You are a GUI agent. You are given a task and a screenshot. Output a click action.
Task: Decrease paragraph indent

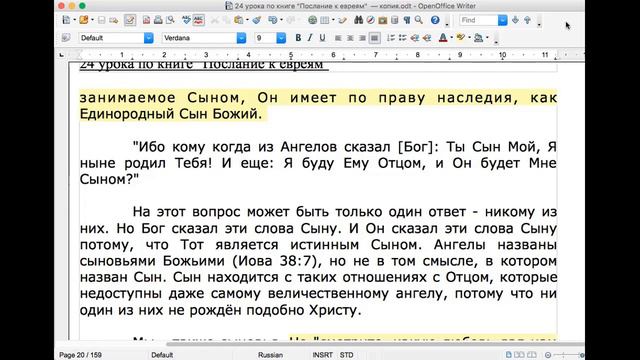415,38
